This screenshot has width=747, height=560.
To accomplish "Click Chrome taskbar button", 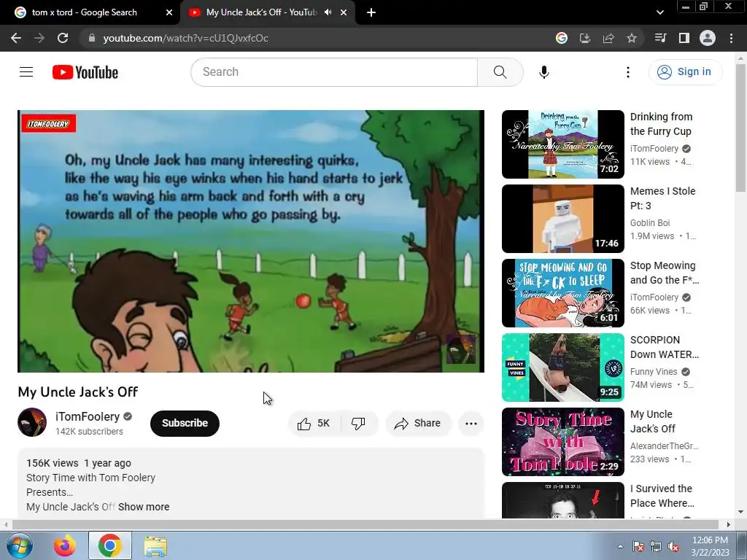I will click(x=109, y=545).
